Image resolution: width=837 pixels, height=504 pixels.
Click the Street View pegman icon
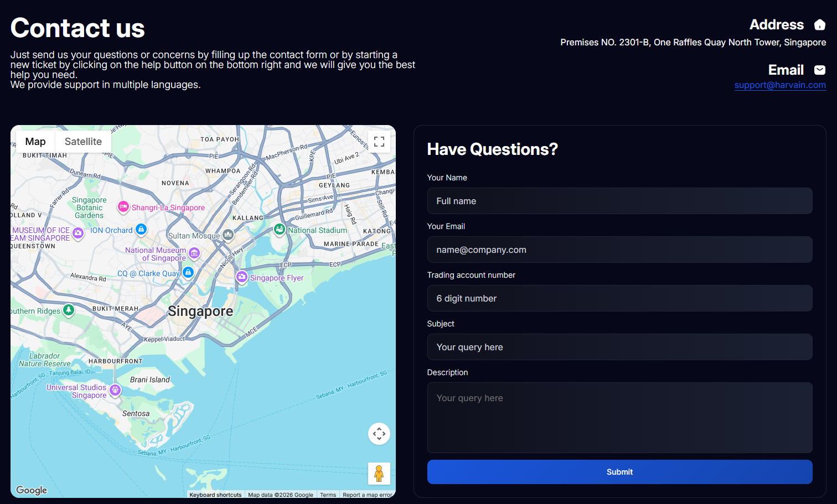[x=379, y=474]
